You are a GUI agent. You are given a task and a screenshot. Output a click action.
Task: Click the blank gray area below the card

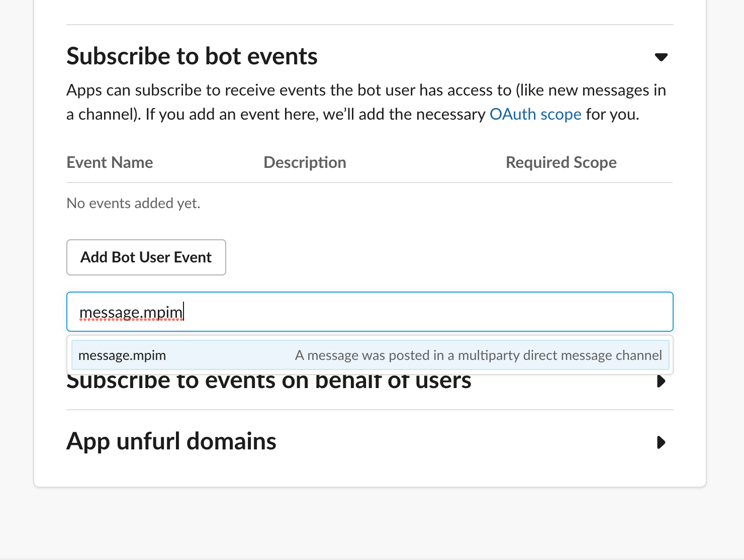click(372, 523)
